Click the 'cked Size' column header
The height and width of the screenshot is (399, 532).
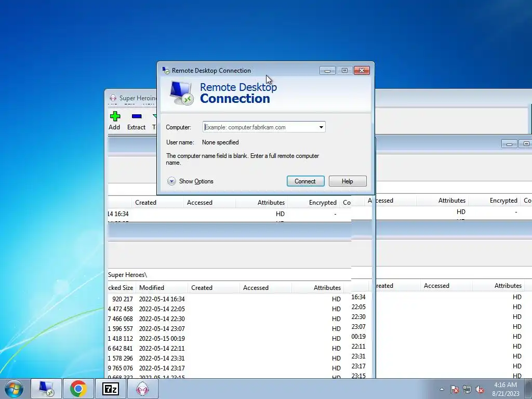pos(122,288)
